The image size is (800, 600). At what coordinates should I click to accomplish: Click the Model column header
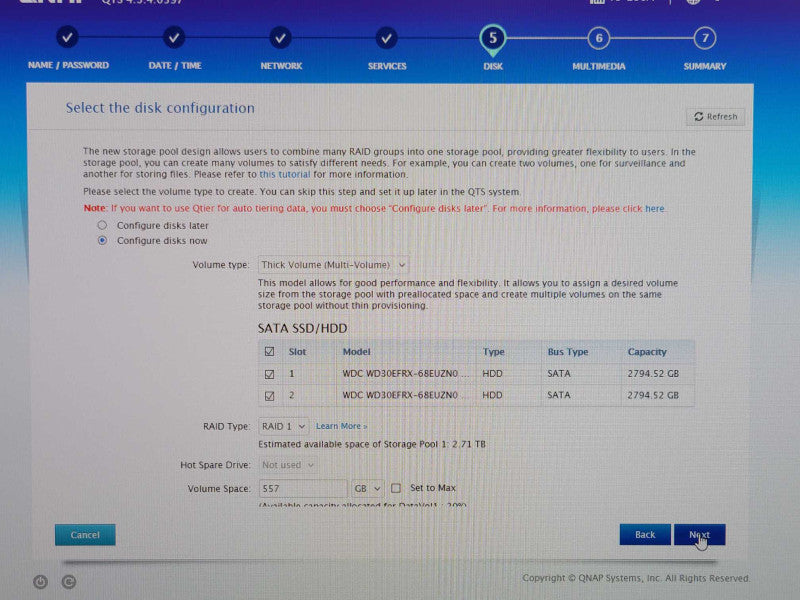[x=357, y=352]
